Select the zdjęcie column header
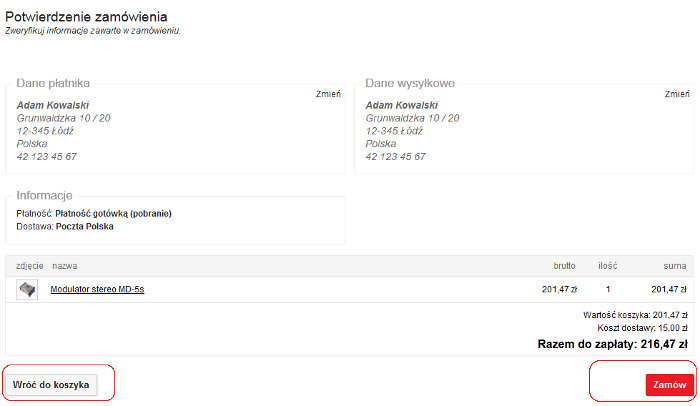The width and height of the screenshot is (700, 406). click(x=30, y=266)
